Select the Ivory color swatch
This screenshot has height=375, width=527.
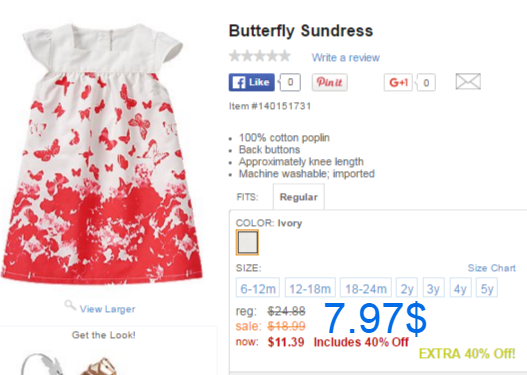coord(247,242)
